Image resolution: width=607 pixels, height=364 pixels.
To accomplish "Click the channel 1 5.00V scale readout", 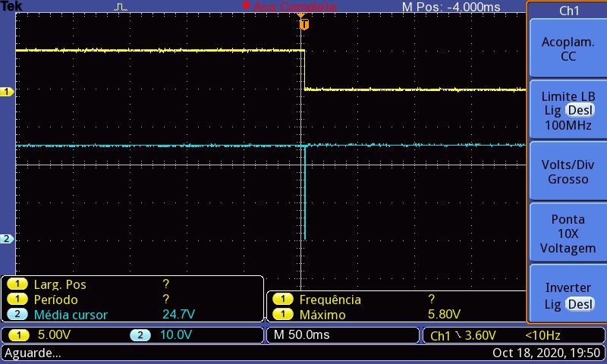I will point(54,334).
